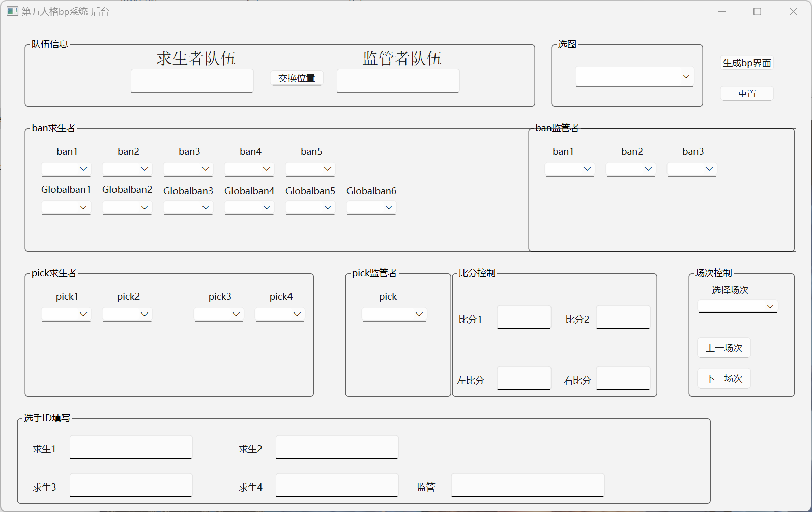Select the Globalban6 combo box

click(x=371, y=207)
